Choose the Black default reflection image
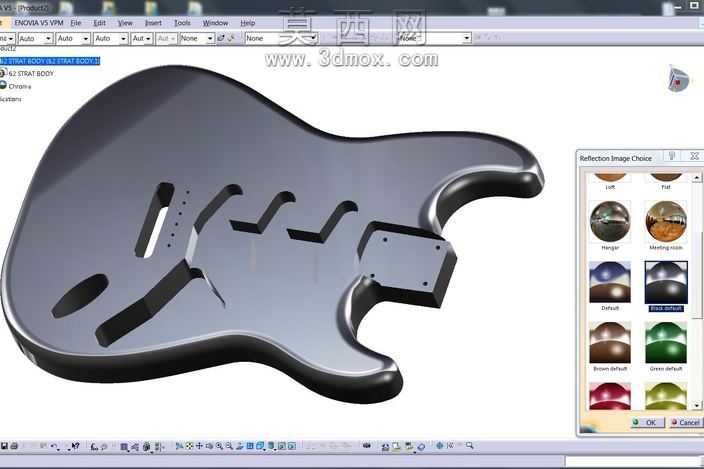The height and width of the screenshot is (469, 704). (666, 282)
